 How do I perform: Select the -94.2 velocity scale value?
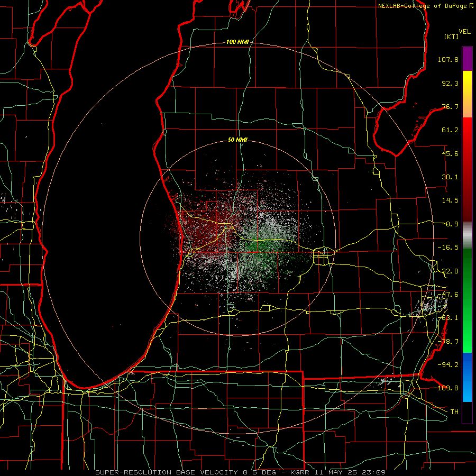point(448,365)
